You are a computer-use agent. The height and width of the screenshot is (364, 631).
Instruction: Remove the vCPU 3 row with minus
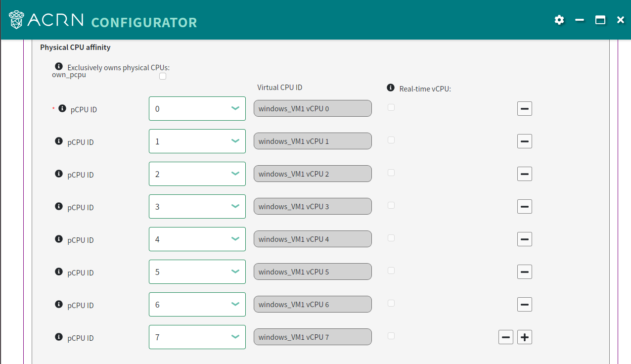tap(525, 206)
